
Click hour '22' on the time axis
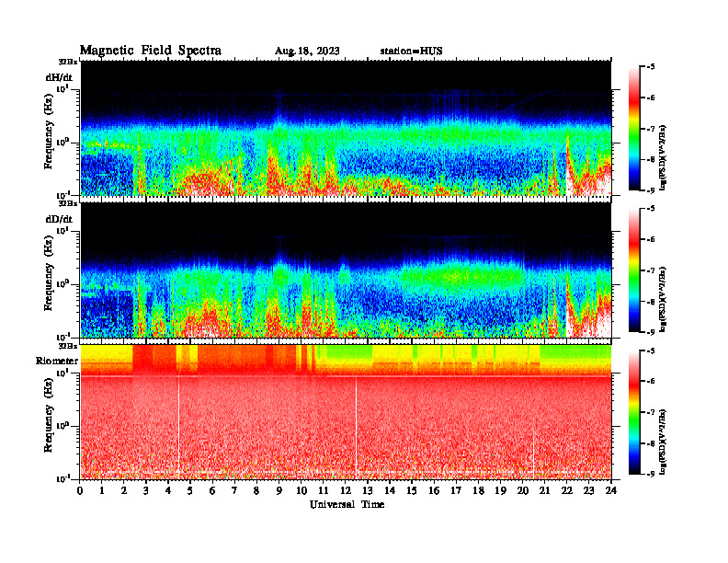566,490
